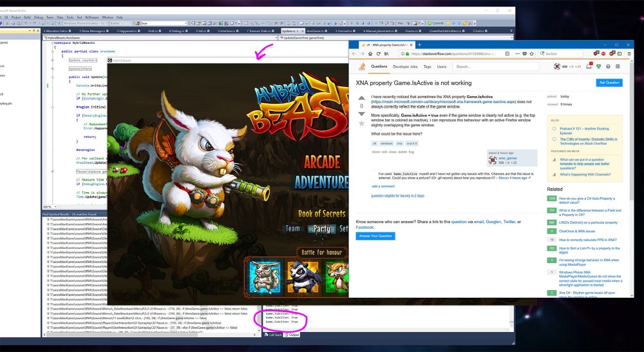Close the XNA property Firefox tab

click(x=412, y=44)
